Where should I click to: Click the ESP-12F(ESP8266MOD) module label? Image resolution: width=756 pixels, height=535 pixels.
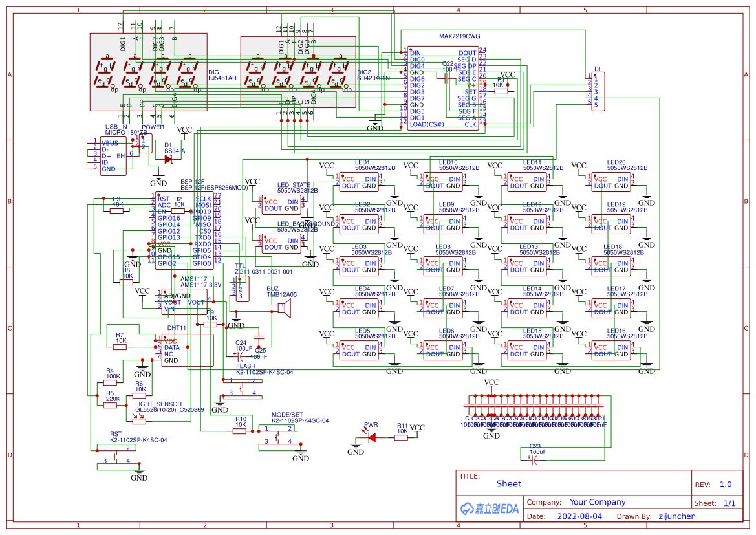click(214, 188)
